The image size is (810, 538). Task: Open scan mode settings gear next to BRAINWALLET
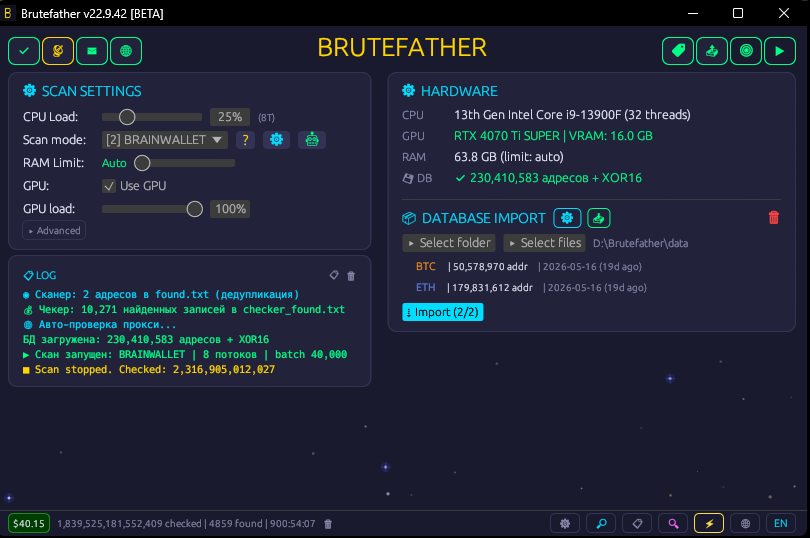[276, 140]
